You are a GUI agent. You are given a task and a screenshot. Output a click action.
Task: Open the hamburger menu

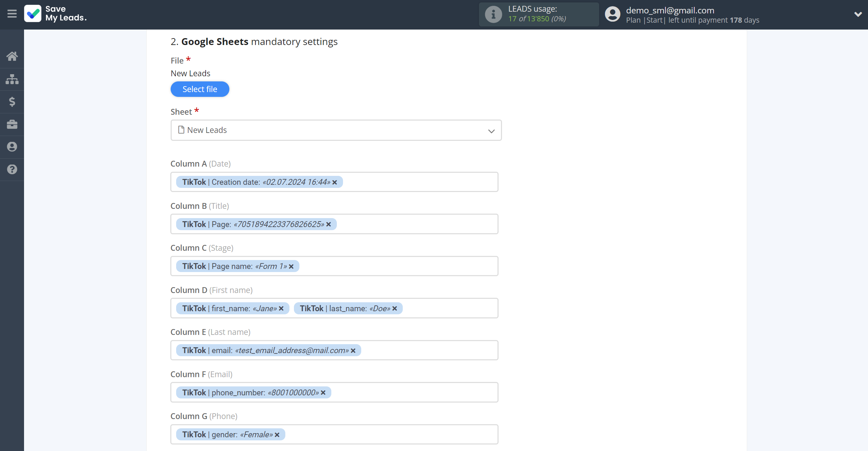12,14
